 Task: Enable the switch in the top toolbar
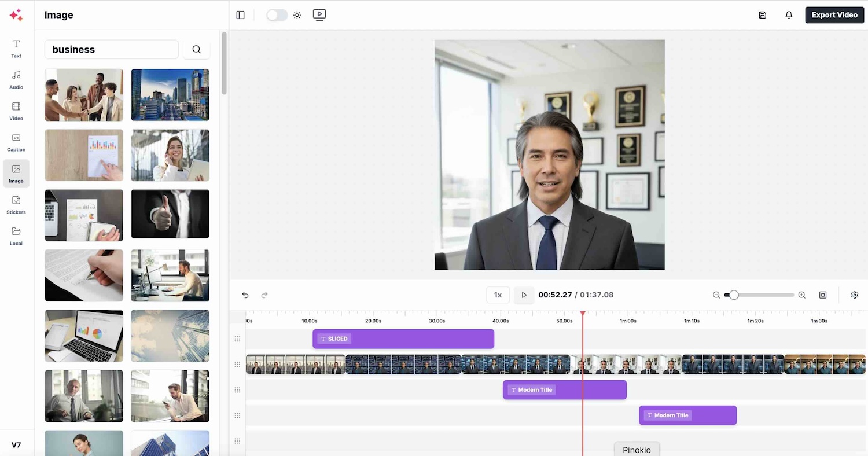click(277, 15)
